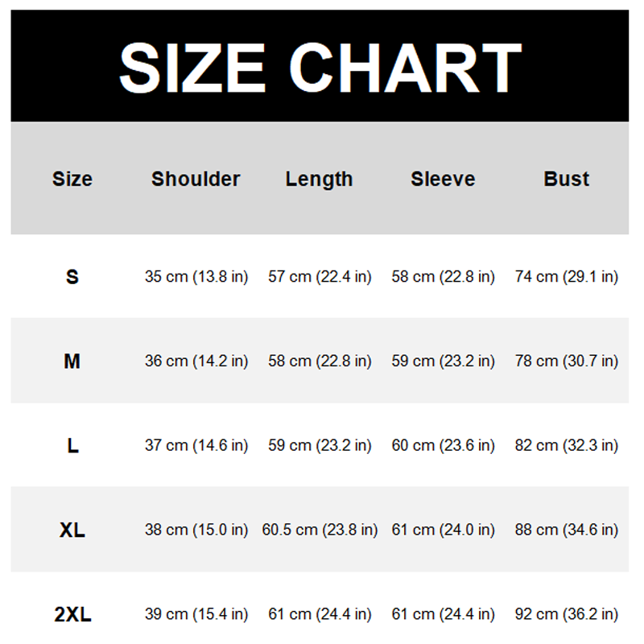
Task: Select the 60.5 cm (23.8 in) length cell
Action: (320, 530)
